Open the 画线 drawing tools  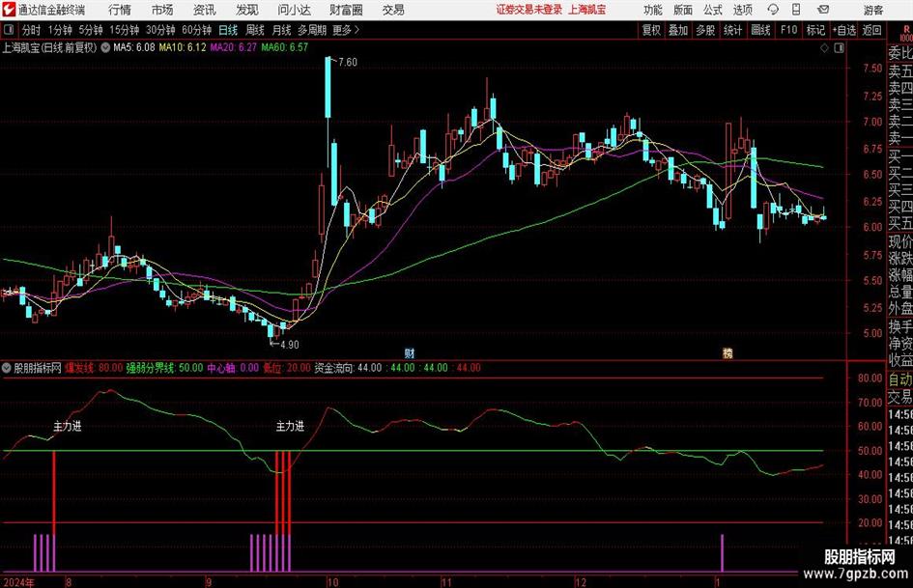pos(760,30)
